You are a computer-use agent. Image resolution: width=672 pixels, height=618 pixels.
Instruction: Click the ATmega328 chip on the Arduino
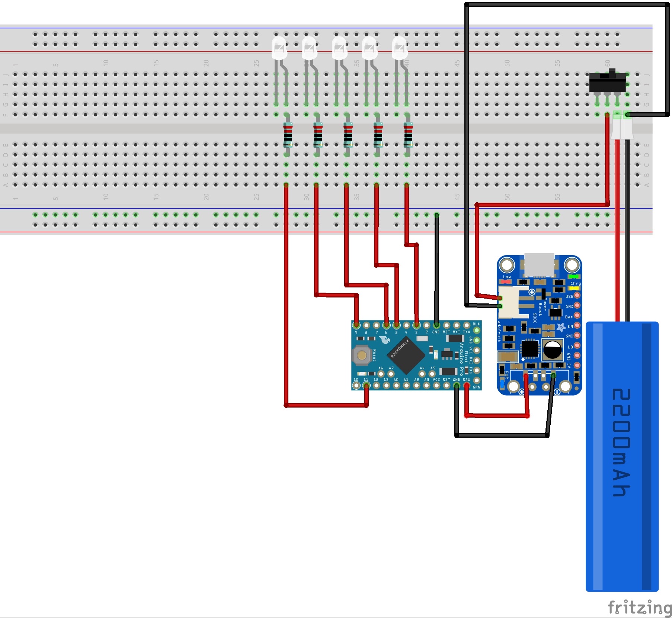(406, 355)
